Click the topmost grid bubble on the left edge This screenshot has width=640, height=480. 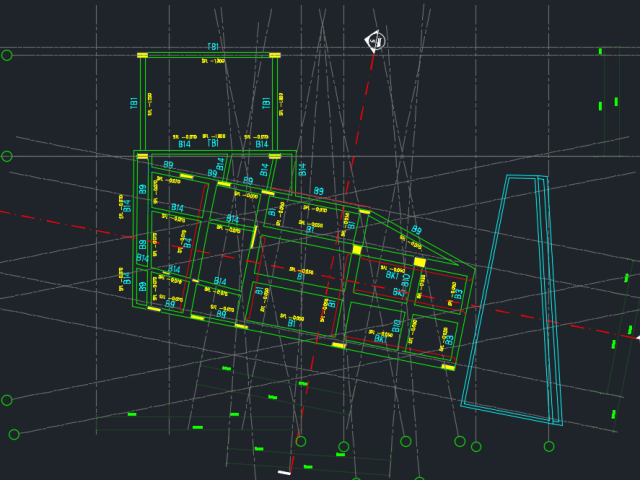tap(7, 55)
